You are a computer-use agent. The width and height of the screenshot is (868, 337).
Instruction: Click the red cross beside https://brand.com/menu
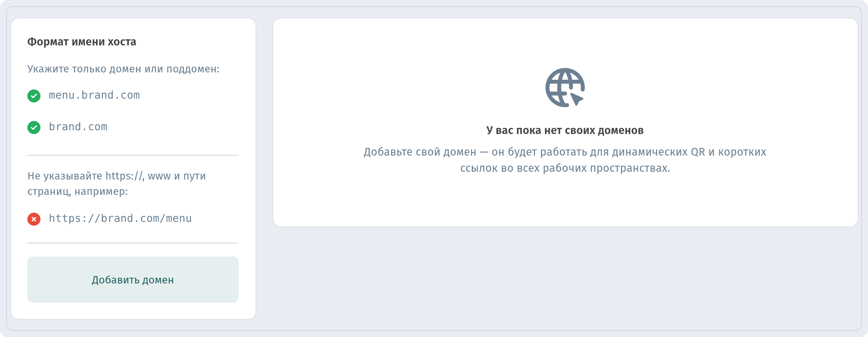point(34,219)
